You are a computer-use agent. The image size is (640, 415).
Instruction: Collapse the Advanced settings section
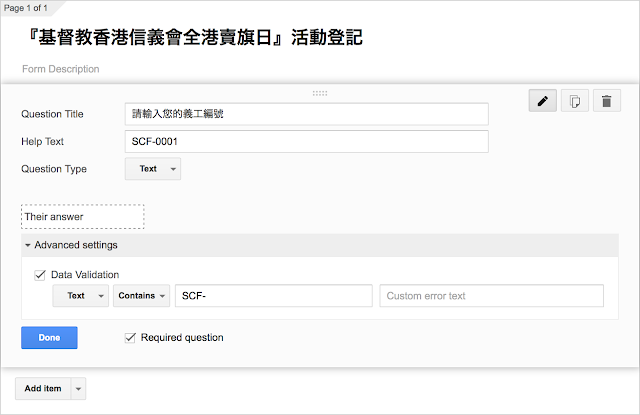point(71,245)
